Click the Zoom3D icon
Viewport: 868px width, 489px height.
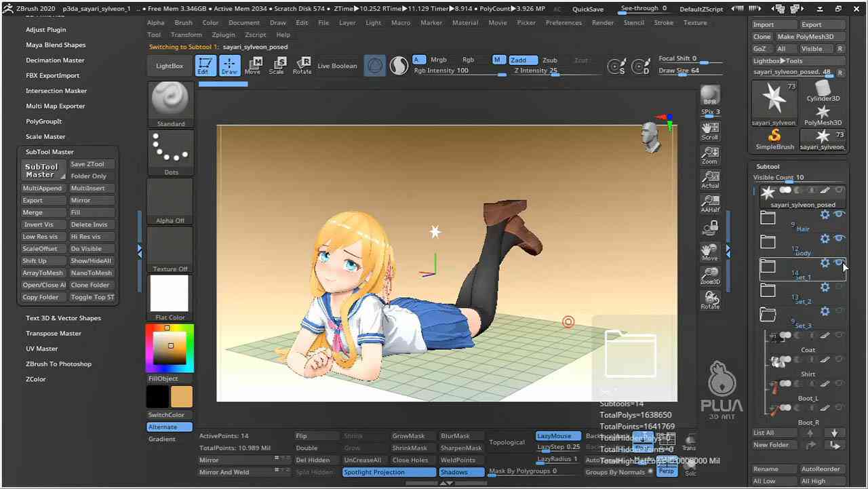710,276
